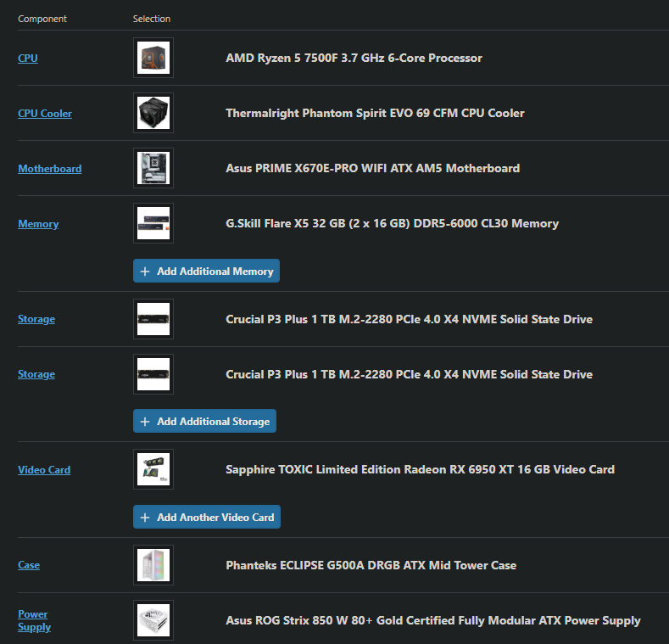Click the Add Additional Memory button
669x644 pixels.
tap(207, 271)
